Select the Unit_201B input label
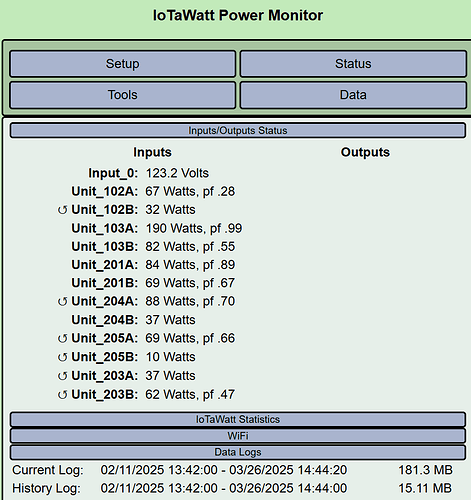The width and height of the screenshot is (471, 500). 105,283
